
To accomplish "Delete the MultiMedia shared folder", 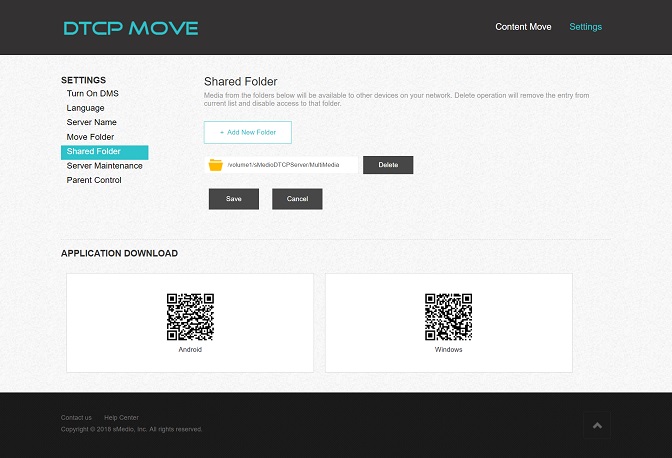I will tap(388, 165).
